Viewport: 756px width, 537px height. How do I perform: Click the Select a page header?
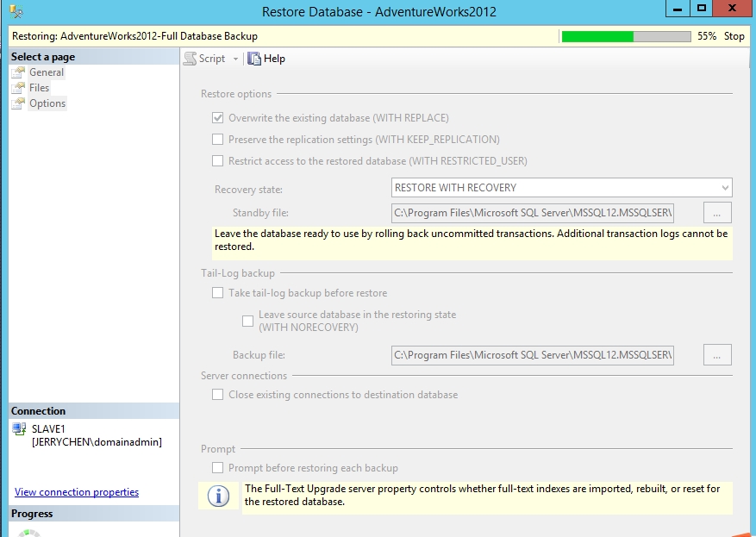click(x=94, y=57)
